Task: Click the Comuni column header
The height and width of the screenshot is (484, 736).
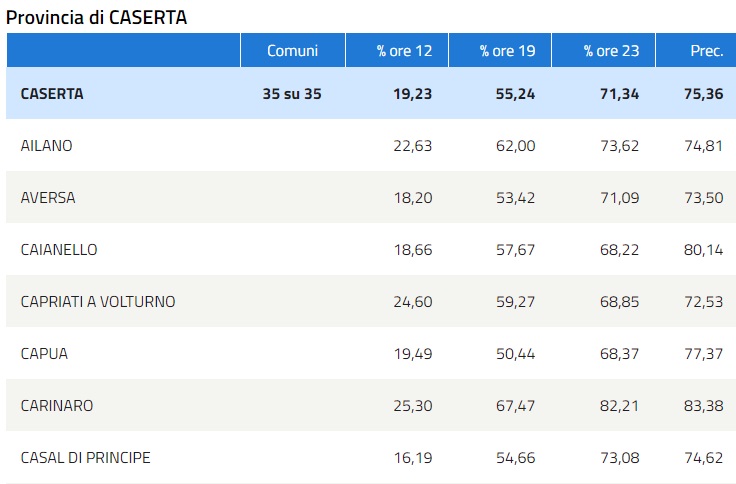Action: (292, 51)
